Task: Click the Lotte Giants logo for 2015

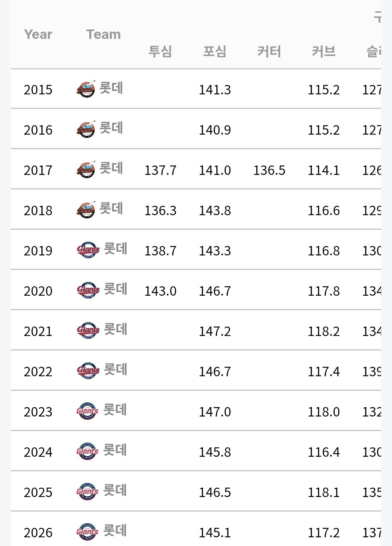Action: tap(86, 89)
